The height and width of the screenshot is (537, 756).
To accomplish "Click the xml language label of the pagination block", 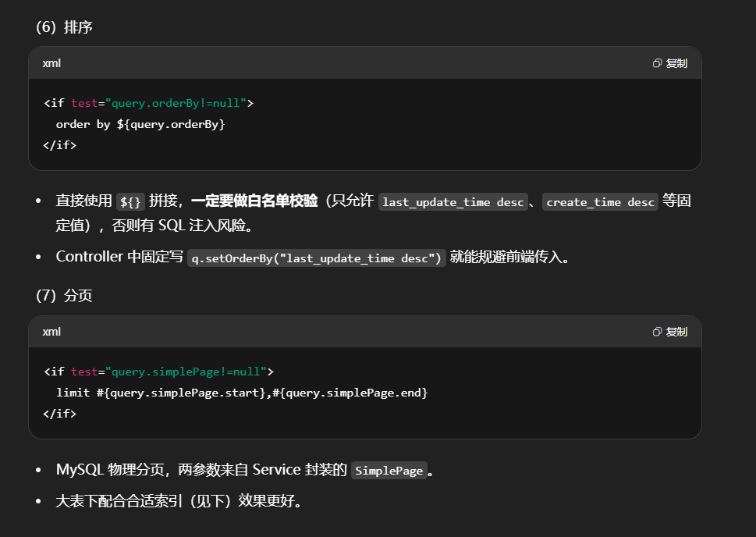I will pyautogui.click(x=51, y=332).
